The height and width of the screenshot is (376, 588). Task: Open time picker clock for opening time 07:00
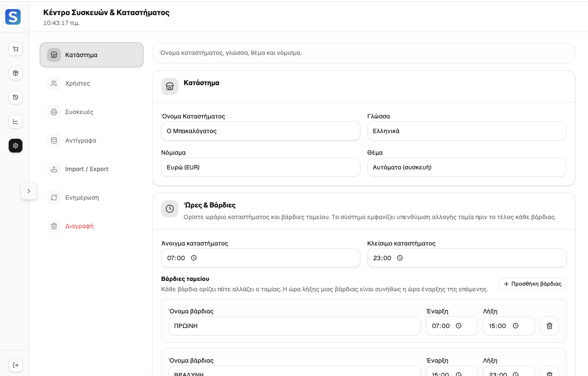pyautogui.click(x=194, y=258)
